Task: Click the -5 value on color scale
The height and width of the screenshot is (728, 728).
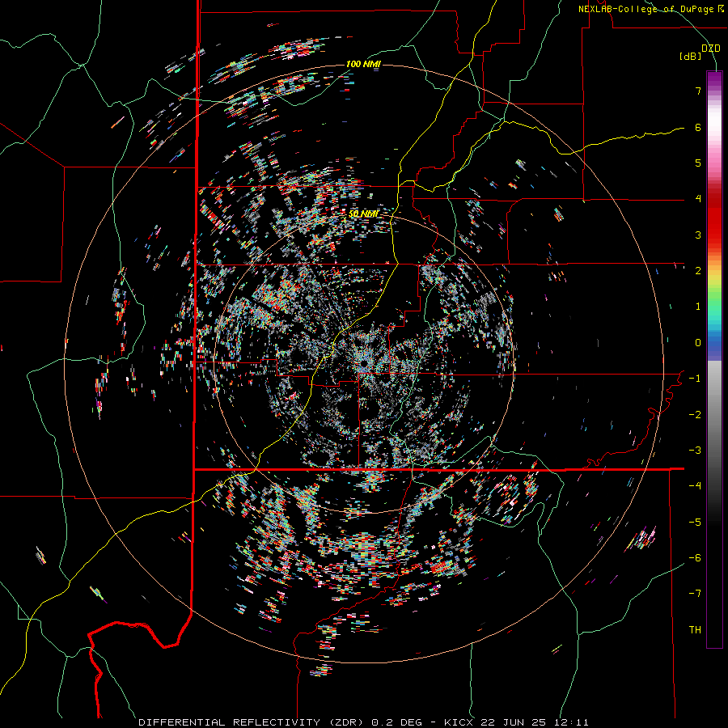Action: [695, 523]
